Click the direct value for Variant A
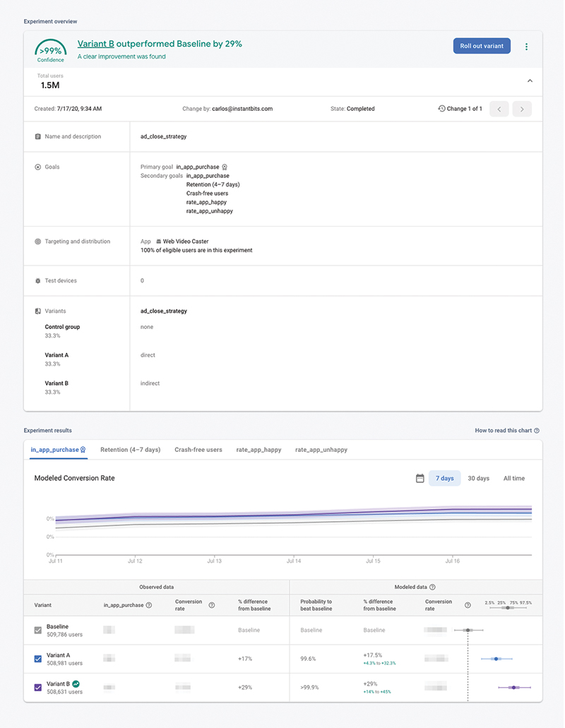565x728 pixels. point(148,355)
